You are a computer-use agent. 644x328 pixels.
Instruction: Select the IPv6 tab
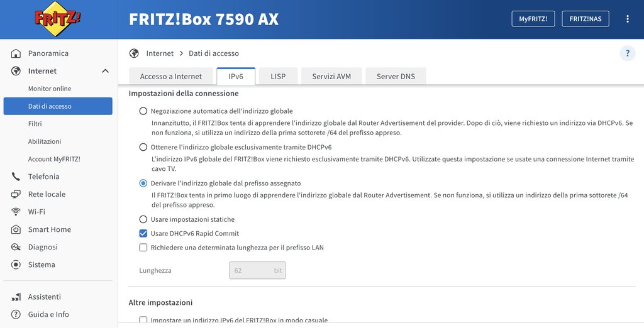[x=236, y=77]
